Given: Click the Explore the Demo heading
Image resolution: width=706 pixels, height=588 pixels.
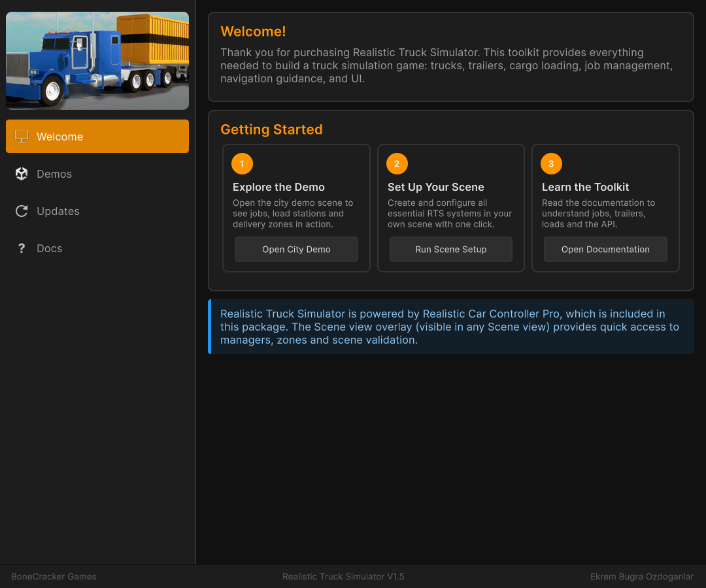Looking at the screenshot, I should 278,187.
